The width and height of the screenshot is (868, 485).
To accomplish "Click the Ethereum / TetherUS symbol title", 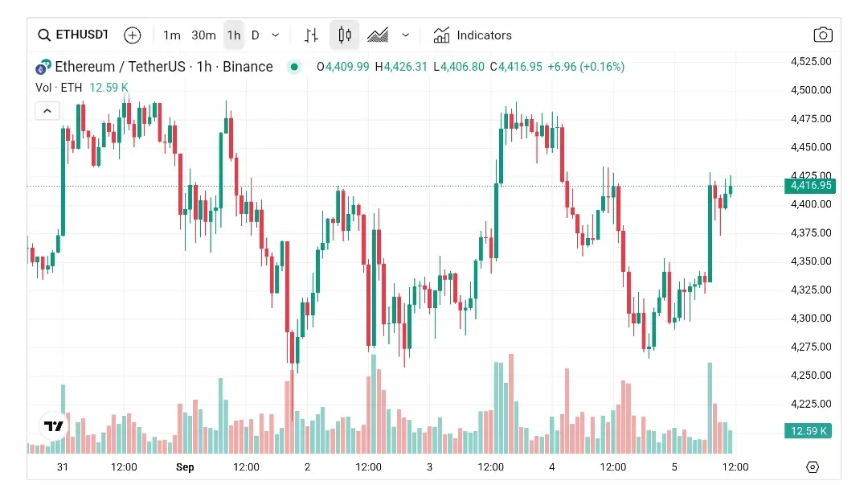I will (163, 67).
